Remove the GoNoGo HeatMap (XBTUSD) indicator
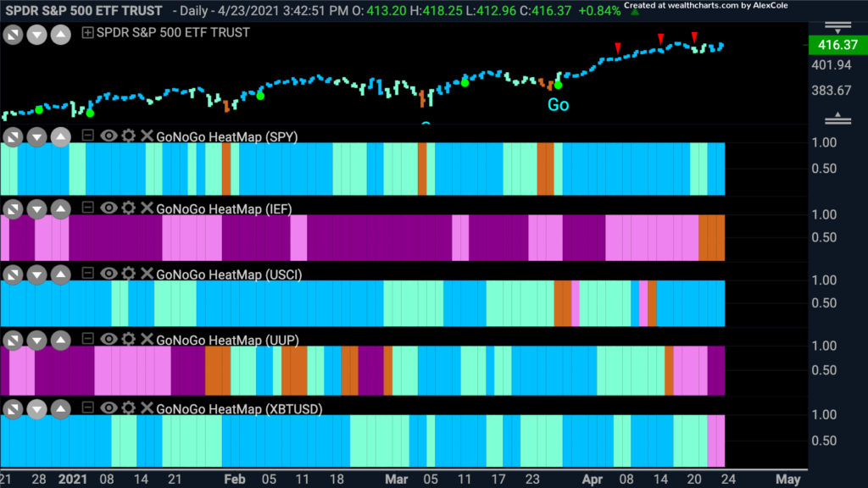Viewport: 868px width, 488px height. click(146, 408)
